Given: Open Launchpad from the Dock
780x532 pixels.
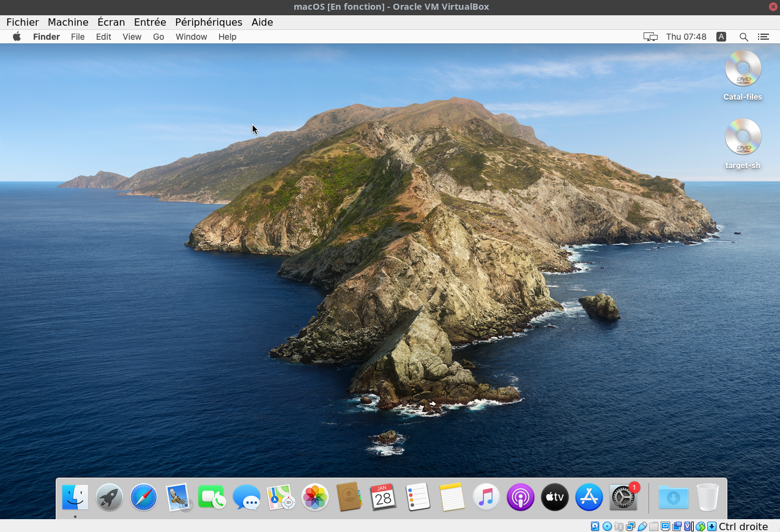Looking at the screenshot, I should (x=110, y=497).
